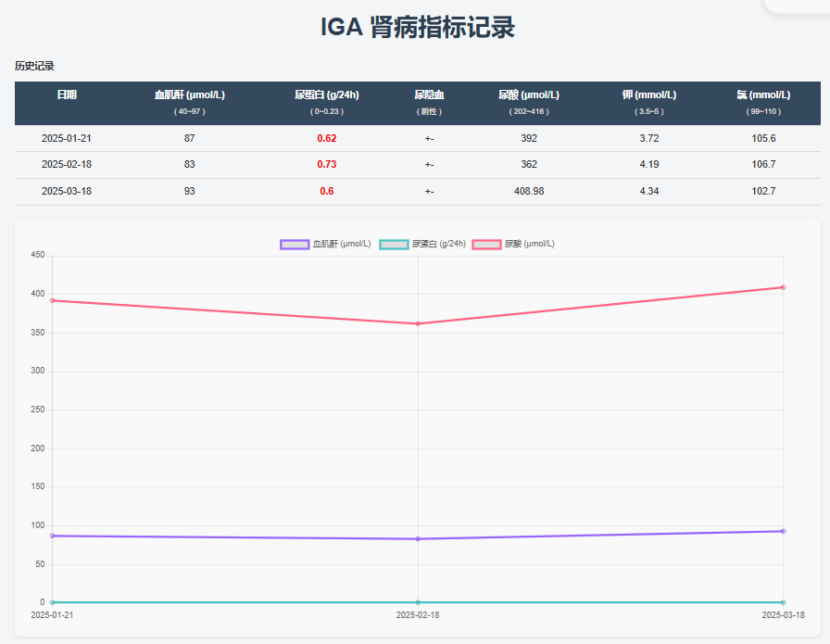
Task: Click the 尿酸 (μmol/L) table header
Action: (x=528, y=95)
